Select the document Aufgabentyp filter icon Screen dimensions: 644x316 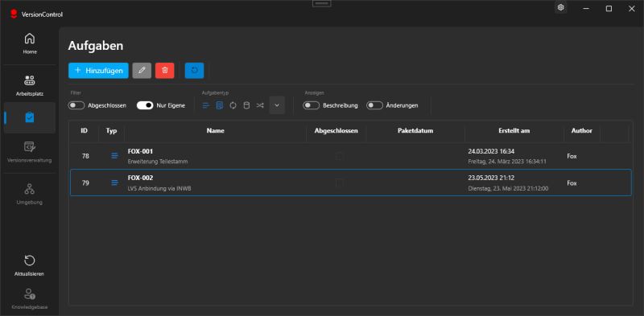pos(219,105)
